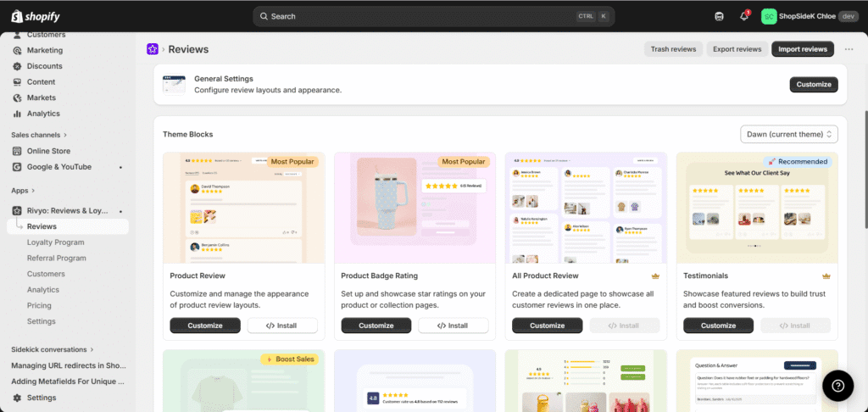Click Customize on All Product Review card

(x=547, y=326)
